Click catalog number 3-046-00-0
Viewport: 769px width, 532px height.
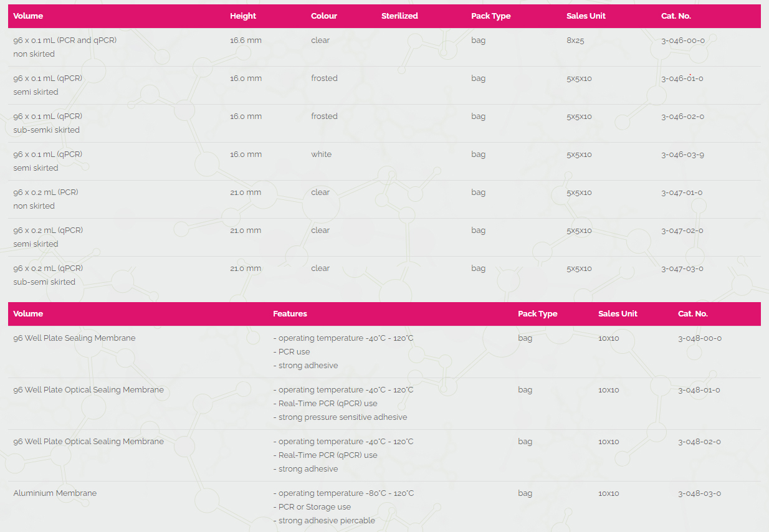(x=682, y=40)
